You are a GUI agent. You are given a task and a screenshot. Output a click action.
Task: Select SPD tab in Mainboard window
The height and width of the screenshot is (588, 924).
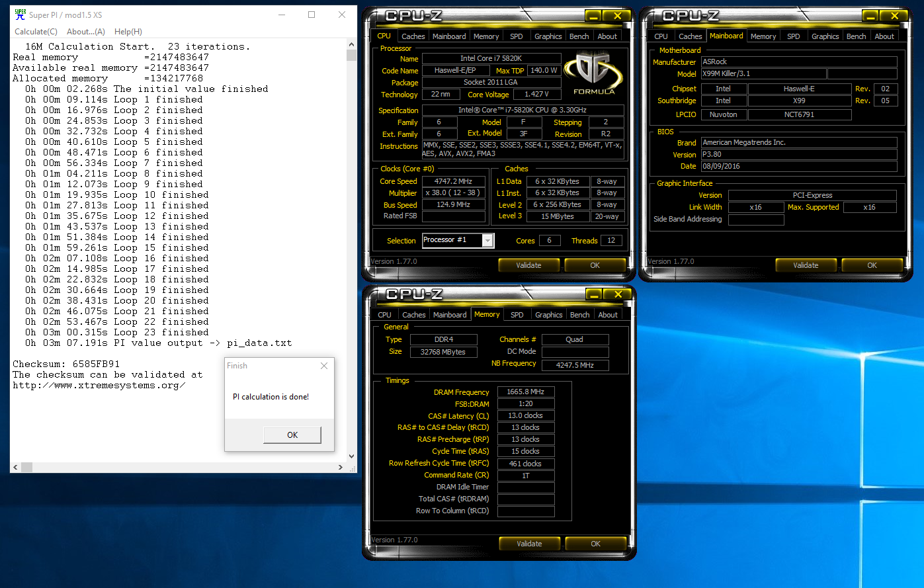coord(794,36)
